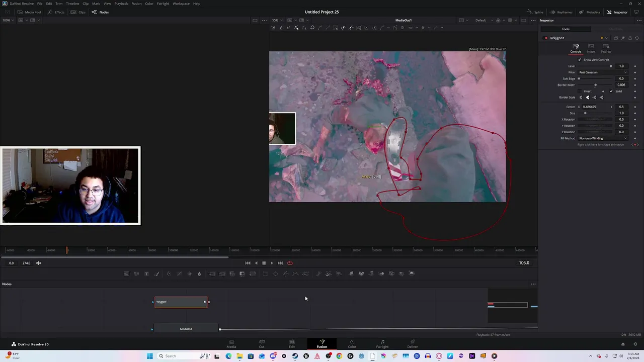Add a Paint tool from toolbar
The image size is (644, 362).
click(x=156, y=274)
